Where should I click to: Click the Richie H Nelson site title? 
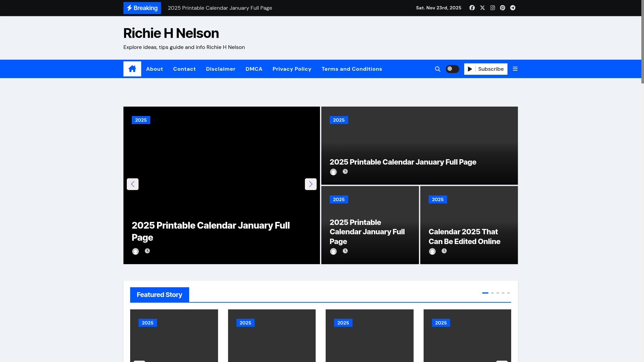tap(171, 33)
